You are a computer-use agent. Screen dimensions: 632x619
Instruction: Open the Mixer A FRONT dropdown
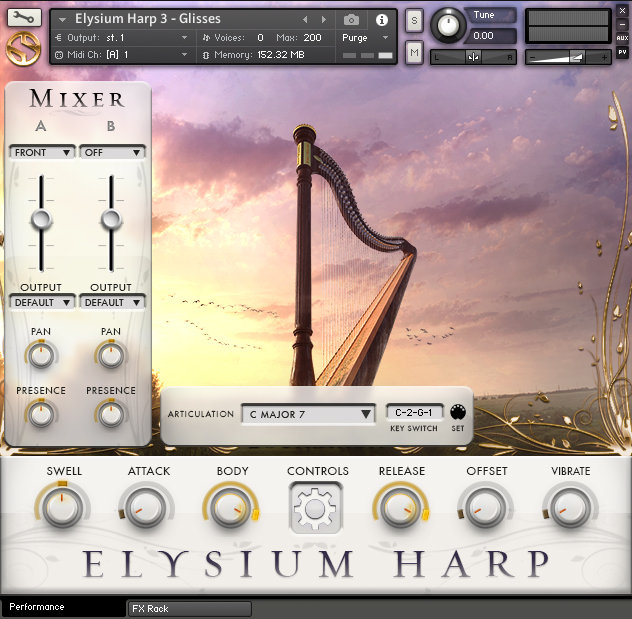point(42,152)
